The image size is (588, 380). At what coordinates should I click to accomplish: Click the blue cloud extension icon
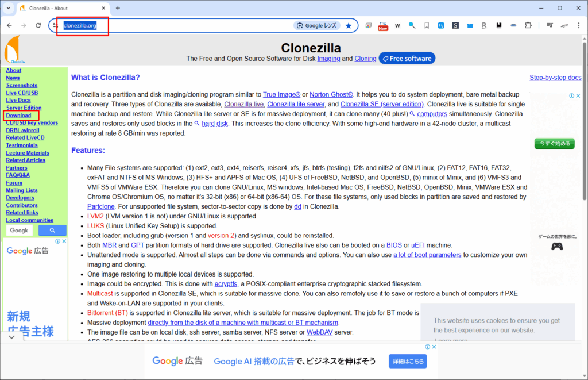[x=514, y=25]
